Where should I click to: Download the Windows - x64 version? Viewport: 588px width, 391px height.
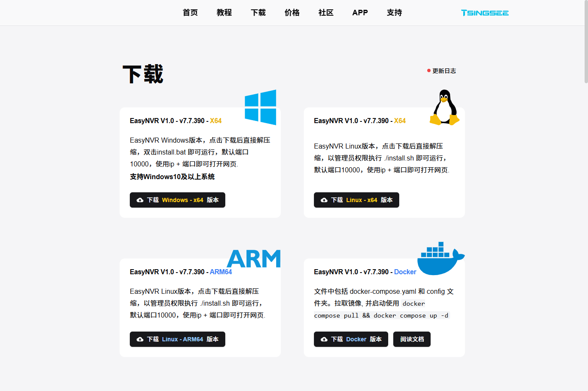(x=177, y=200)
